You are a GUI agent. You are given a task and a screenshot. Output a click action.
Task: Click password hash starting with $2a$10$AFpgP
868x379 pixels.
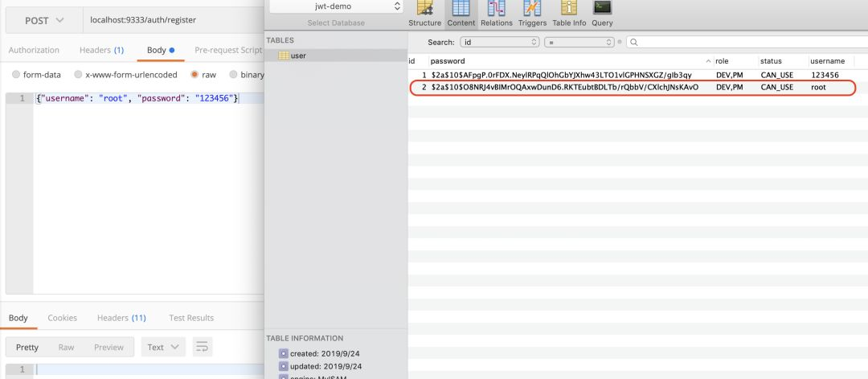[x=561, y=75]
